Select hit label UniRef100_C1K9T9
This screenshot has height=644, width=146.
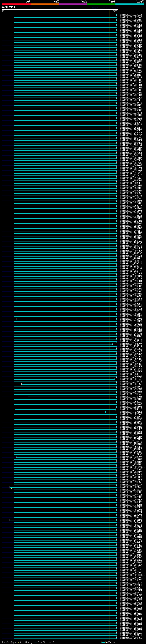point(131,583)
